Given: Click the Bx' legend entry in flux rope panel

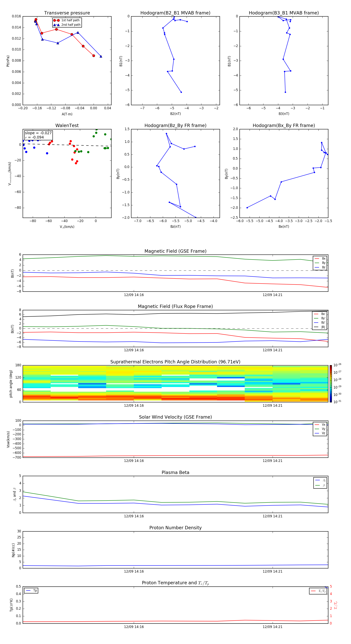Looking at the screenshot, I should [320, 314].
